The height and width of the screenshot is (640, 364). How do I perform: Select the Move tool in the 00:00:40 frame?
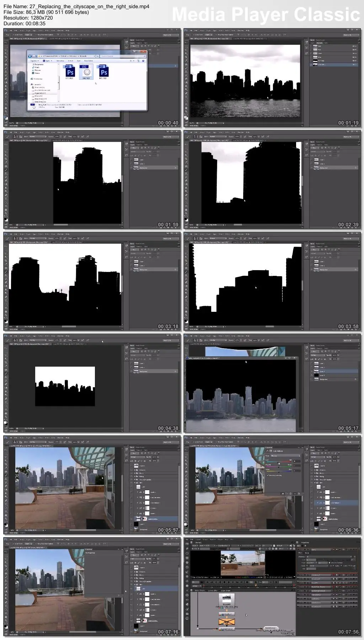[x=6, y=42]
